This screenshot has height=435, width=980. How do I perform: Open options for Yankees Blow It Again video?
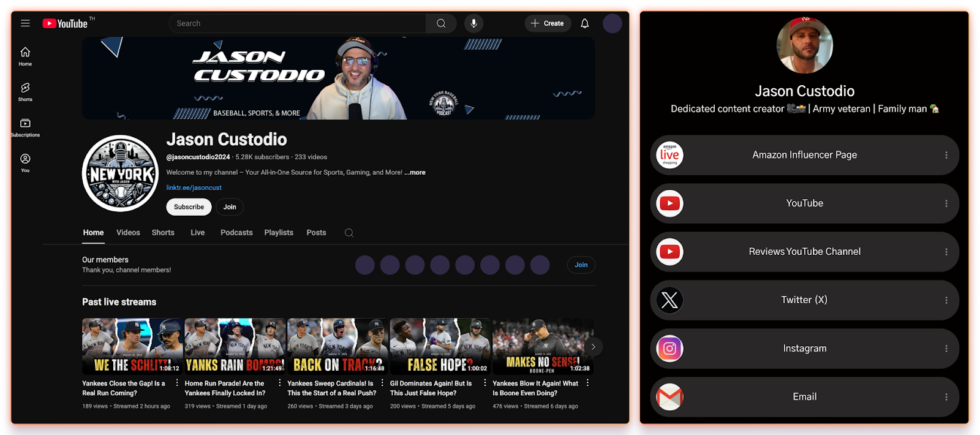tap(587, 383)
